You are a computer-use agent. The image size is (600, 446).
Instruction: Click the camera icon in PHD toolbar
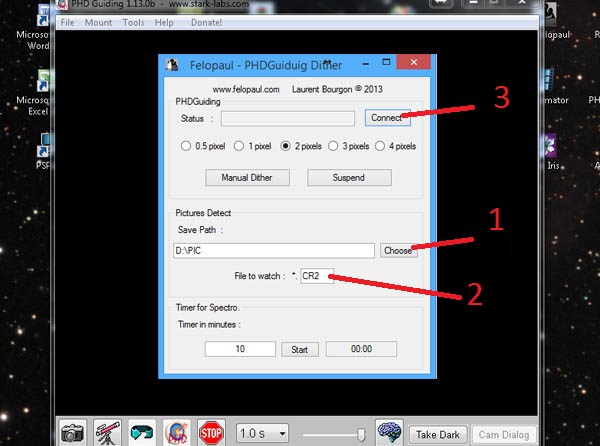coord(72,433)
